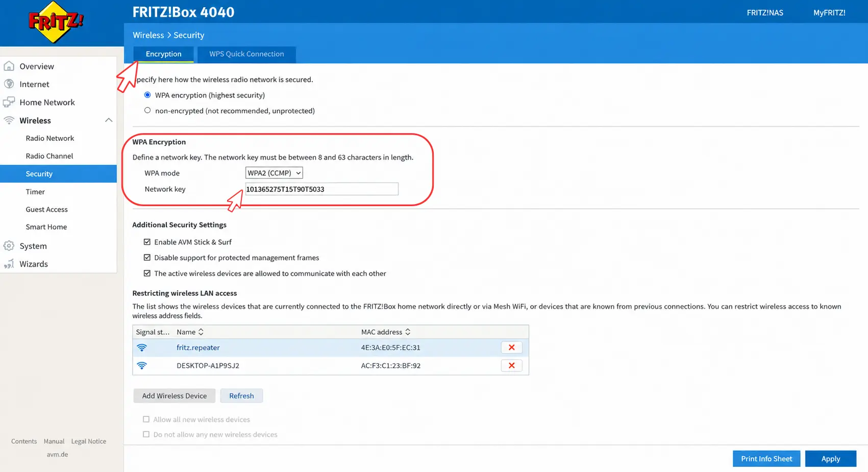Open Internet in the sidebar
868x472 pixels.
34,84
